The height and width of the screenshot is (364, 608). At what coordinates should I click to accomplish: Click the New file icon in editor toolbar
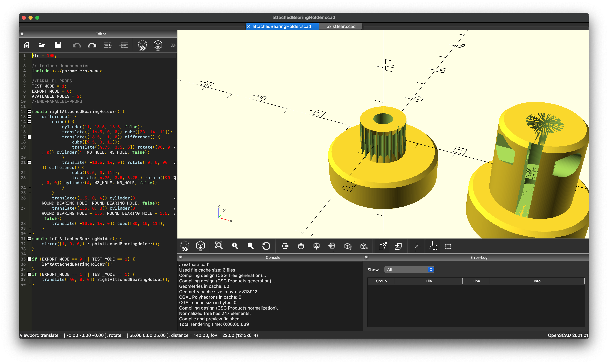26,45
